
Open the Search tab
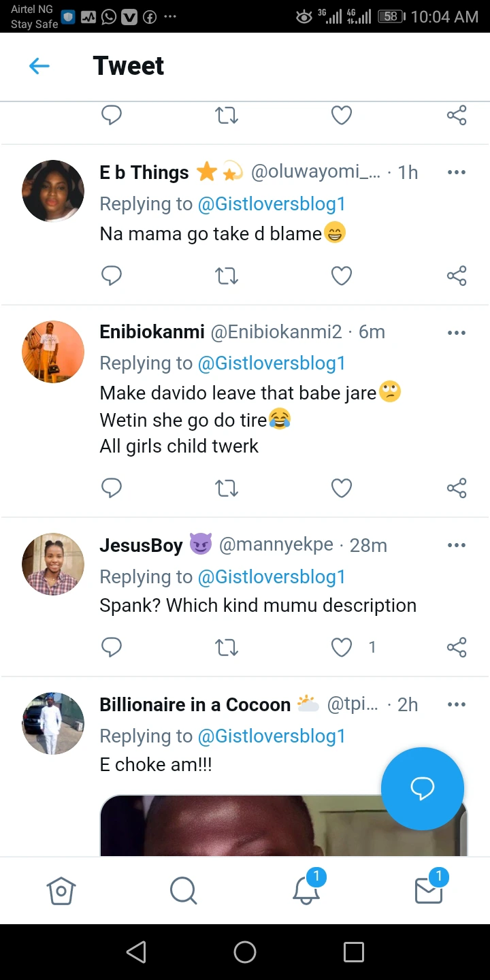(183, 890)
